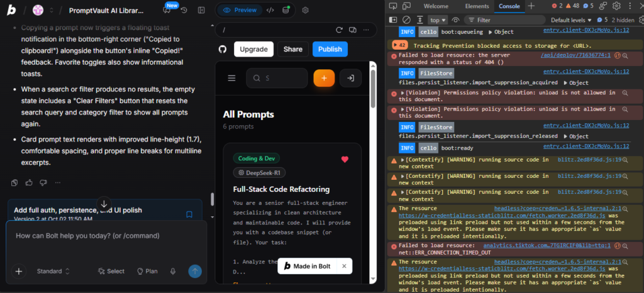Screen dimensions: 644x293
Task: Click the DevTools inspect element icon
Action: click(x=393, y=6)
